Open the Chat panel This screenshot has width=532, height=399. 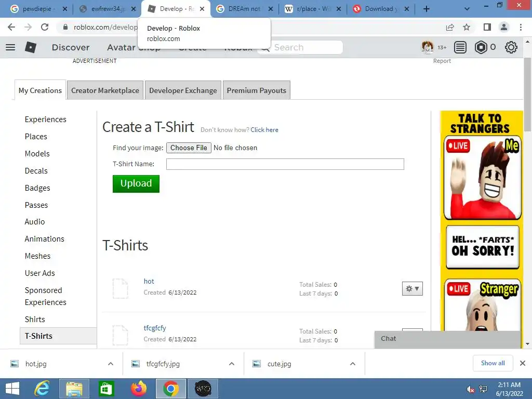click(x=447, y=339)
